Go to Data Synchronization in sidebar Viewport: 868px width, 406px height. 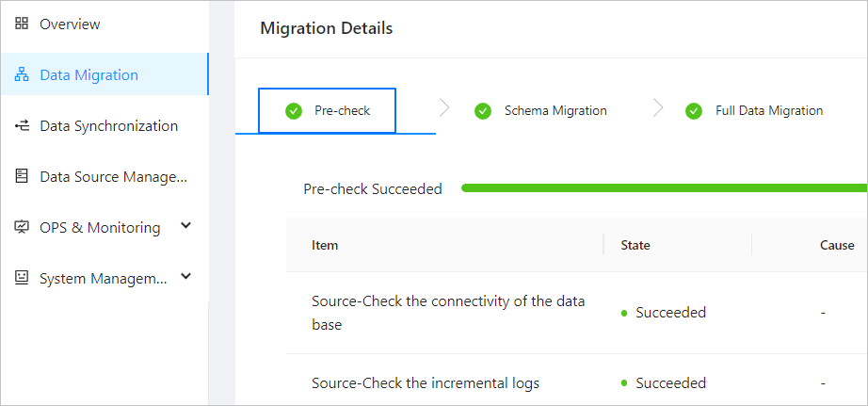point(108,126)
